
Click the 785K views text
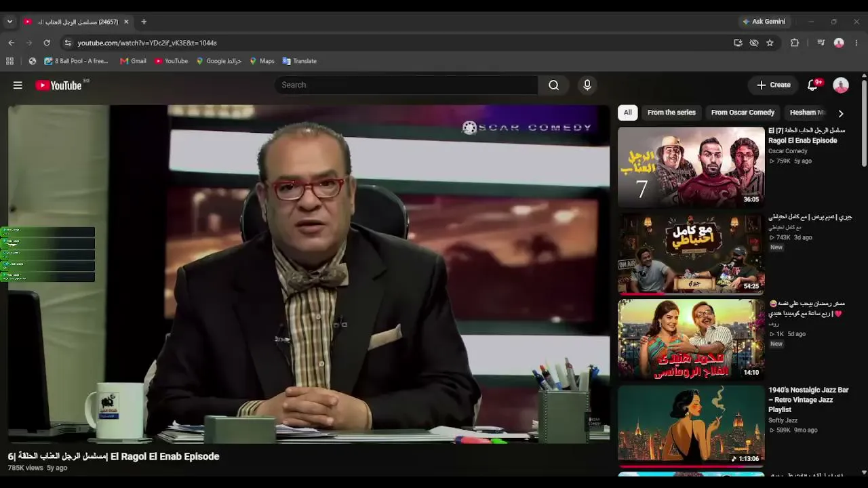click(x=26, y=468)
